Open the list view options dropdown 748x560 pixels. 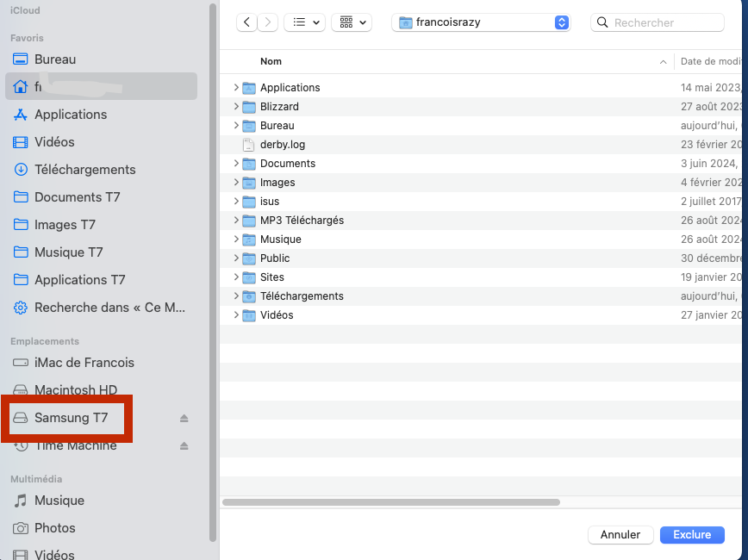click(x=304, y=22)
